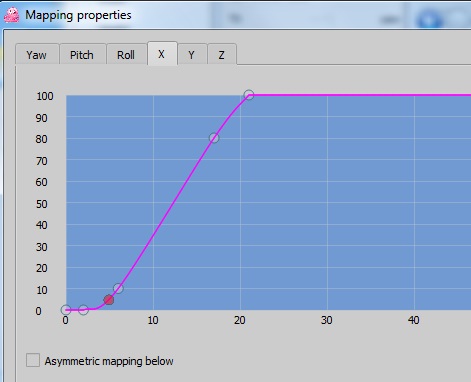
Task: Open the Z mapping tab
Action: pos(222,54)
